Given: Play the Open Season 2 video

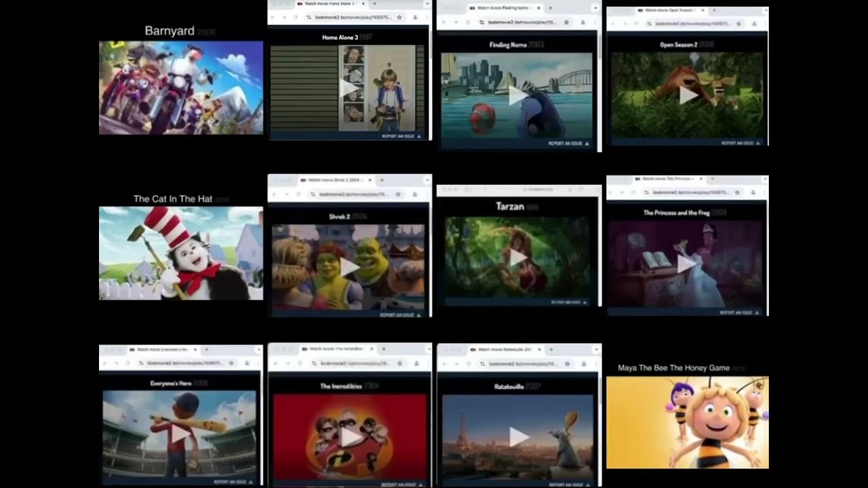Looking at the screenshot, I should point(688,96).
